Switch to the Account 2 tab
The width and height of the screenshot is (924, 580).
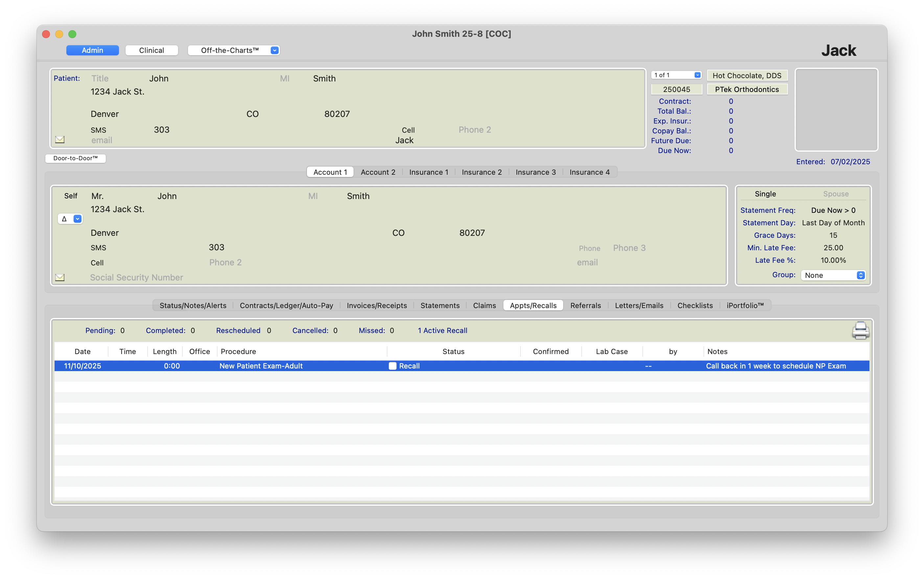click(x=378, y=172)
